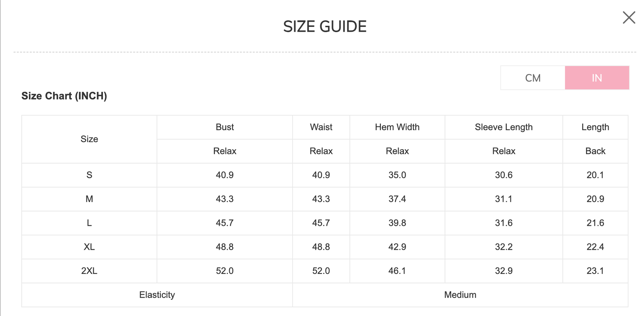
Task: Click the Medium elasticity value
Action: 460,295
